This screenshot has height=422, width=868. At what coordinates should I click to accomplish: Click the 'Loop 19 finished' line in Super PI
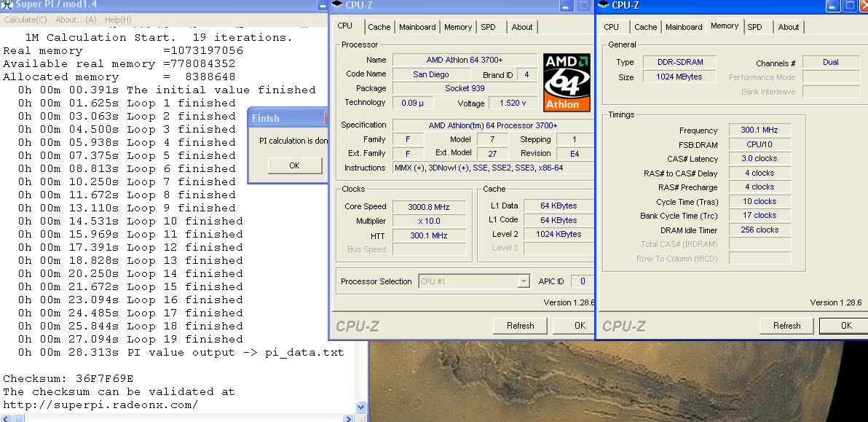(130, 339)
